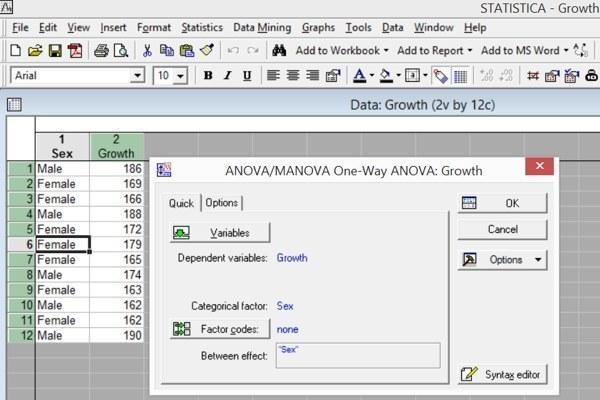Select row header 12
Image resolution: width=600 pixels, height=400 pixels.
tap(21, 335)
